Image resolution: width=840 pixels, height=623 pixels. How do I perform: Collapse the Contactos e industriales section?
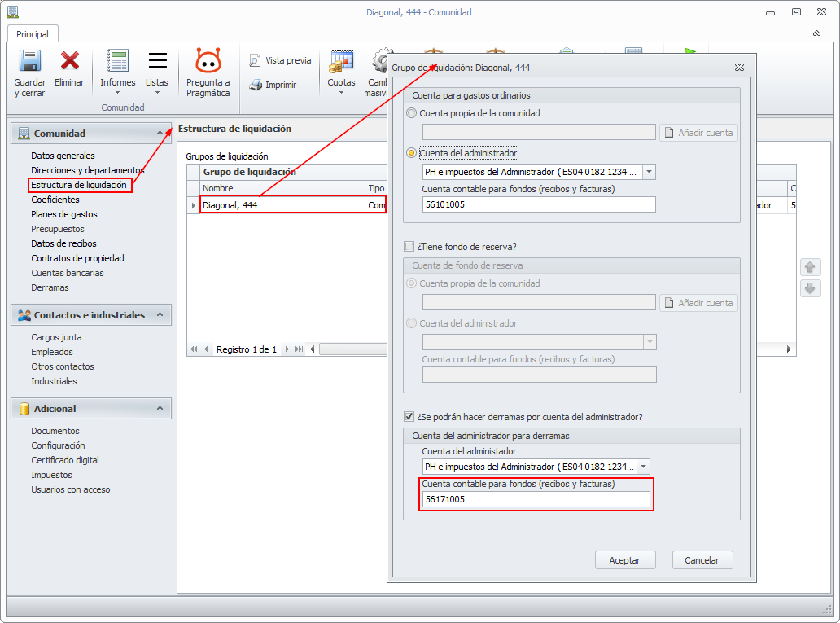point(160,314)
